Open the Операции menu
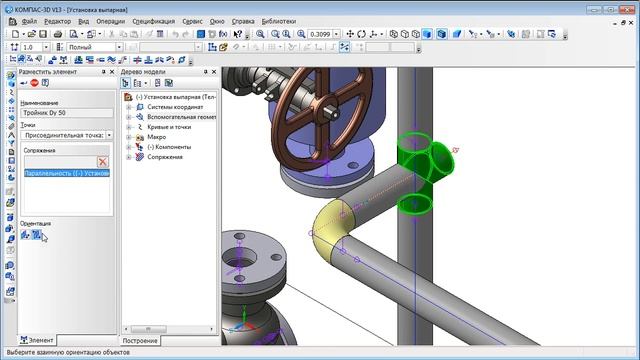640x360 pixels. [111, 21]
